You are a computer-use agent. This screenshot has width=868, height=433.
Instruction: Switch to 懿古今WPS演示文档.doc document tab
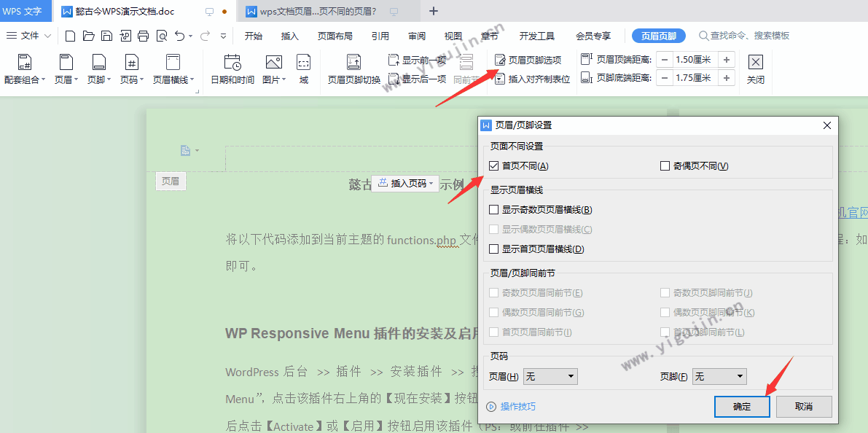click(x=146, y=11)
